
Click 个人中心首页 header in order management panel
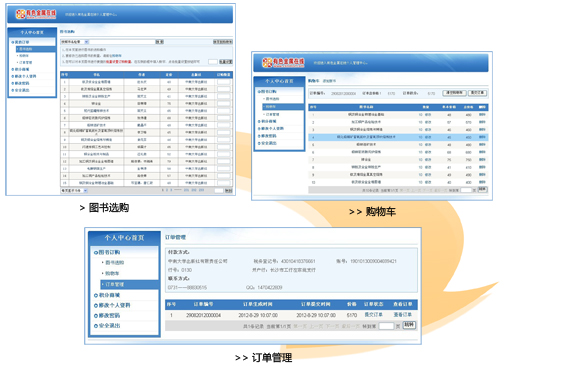pos(124,238)
